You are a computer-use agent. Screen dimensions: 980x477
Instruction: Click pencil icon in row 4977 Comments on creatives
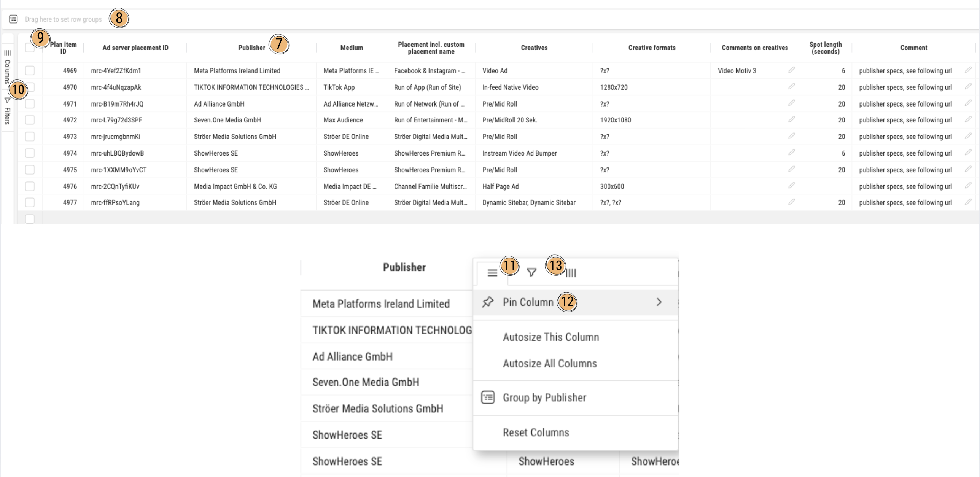pyautogui.click(x=791, y=202)
